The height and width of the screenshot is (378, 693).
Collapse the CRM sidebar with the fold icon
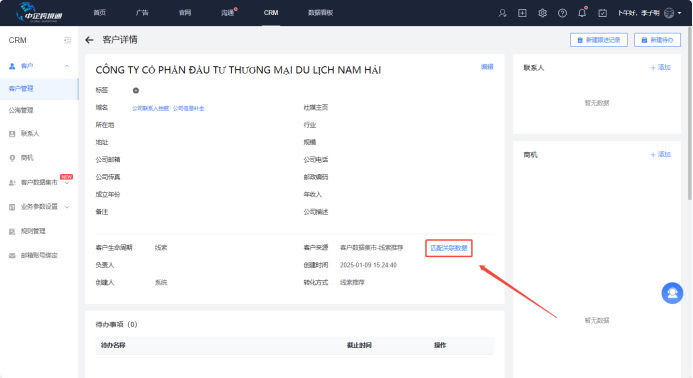coord(68,40)
